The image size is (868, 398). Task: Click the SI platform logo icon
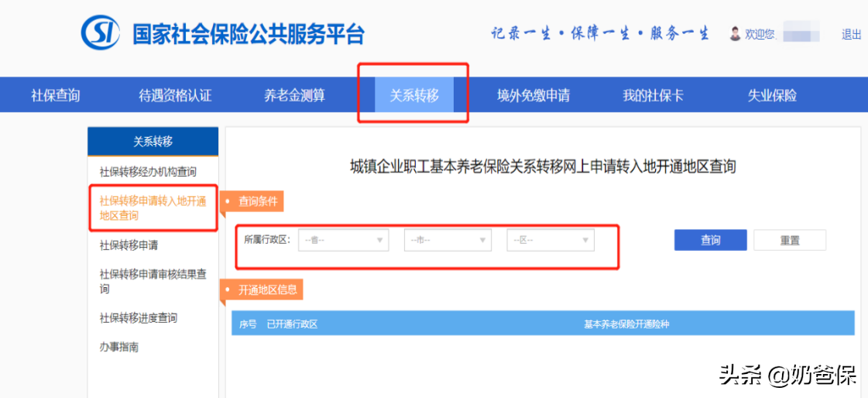coord(101,32)
